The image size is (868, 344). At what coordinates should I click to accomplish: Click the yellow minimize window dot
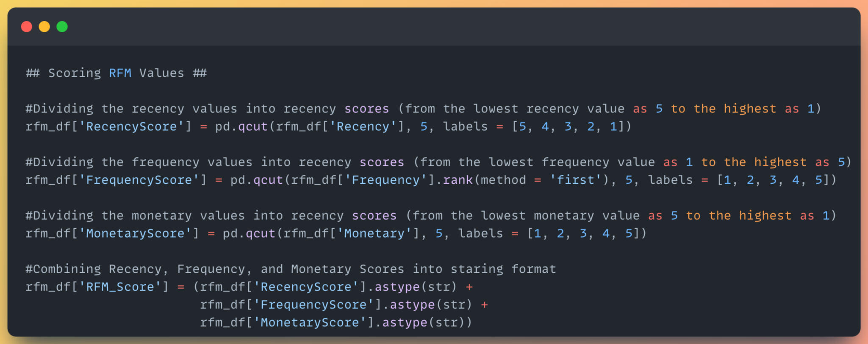[44, 27]
